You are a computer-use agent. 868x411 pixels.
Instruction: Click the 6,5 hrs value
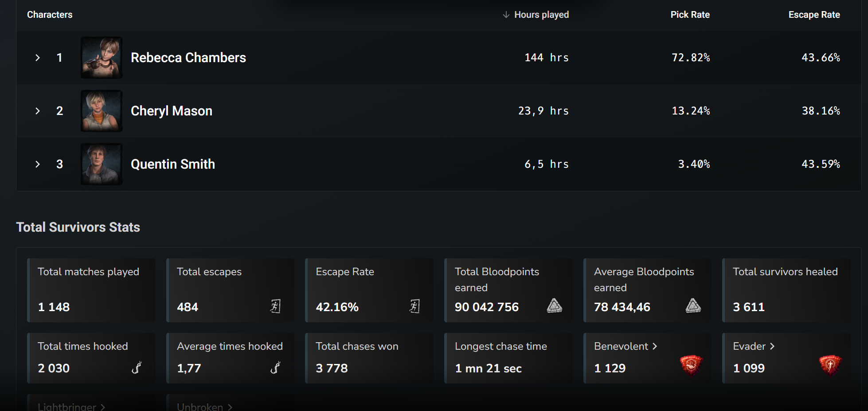[547, 164]
